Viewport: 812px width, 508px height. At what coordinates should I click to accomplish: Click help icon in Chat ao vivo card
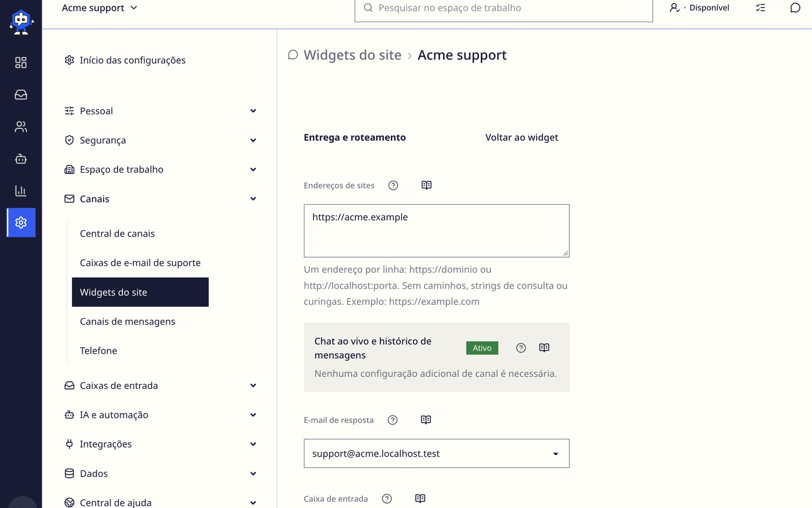[521, 348]
